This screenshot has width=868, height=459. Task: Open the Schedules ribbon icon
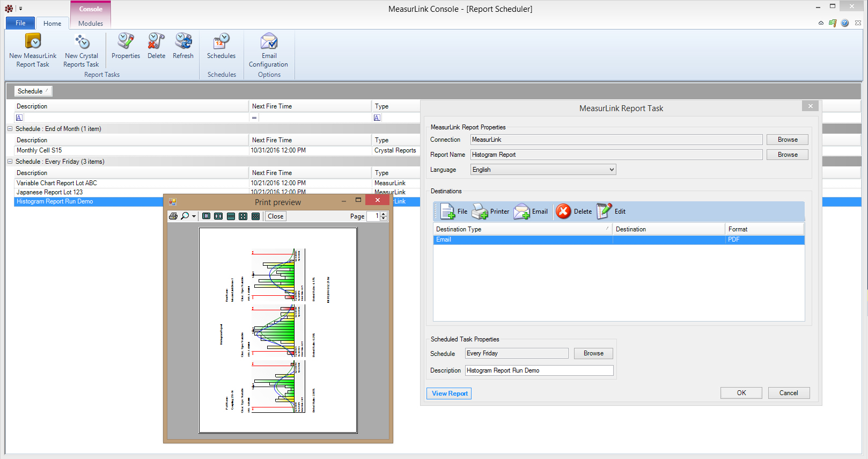pyautogui.click(x=221, y=42)
